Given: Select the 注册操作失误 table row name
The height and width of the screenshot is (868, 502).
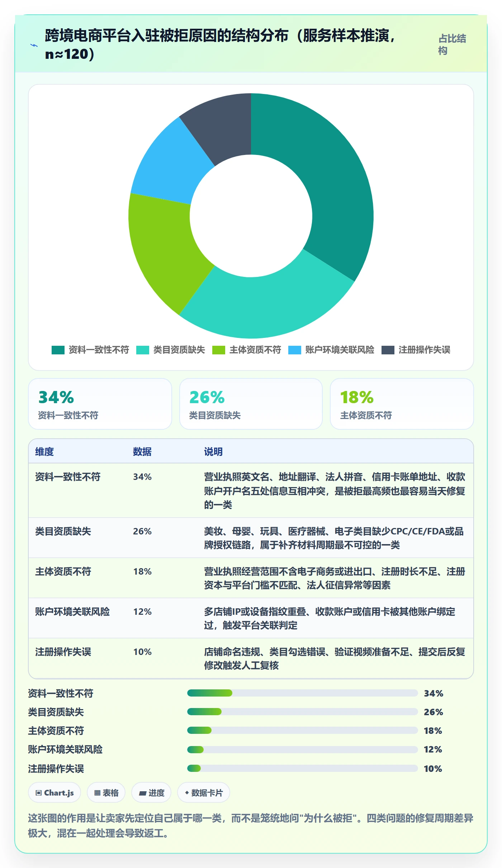Looking at the screenshot, I should [x=63, y=652].
